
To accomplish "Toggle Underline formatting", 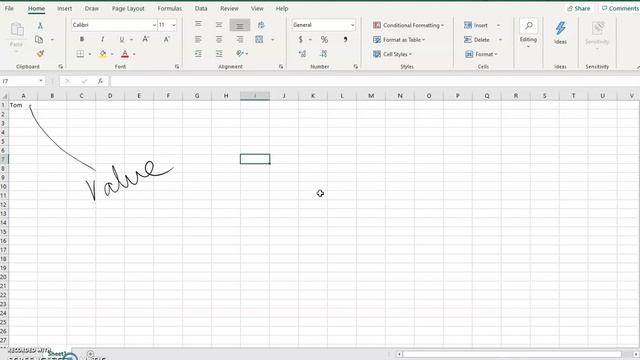I will point(121,39).
